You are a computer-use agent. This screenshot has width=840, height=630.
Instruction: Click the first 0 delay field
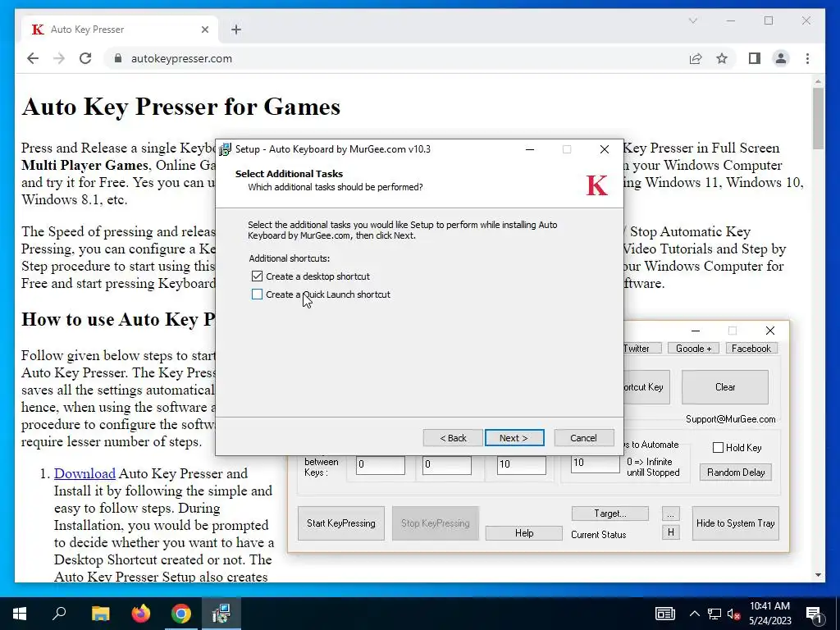click(x=381, y=464)
